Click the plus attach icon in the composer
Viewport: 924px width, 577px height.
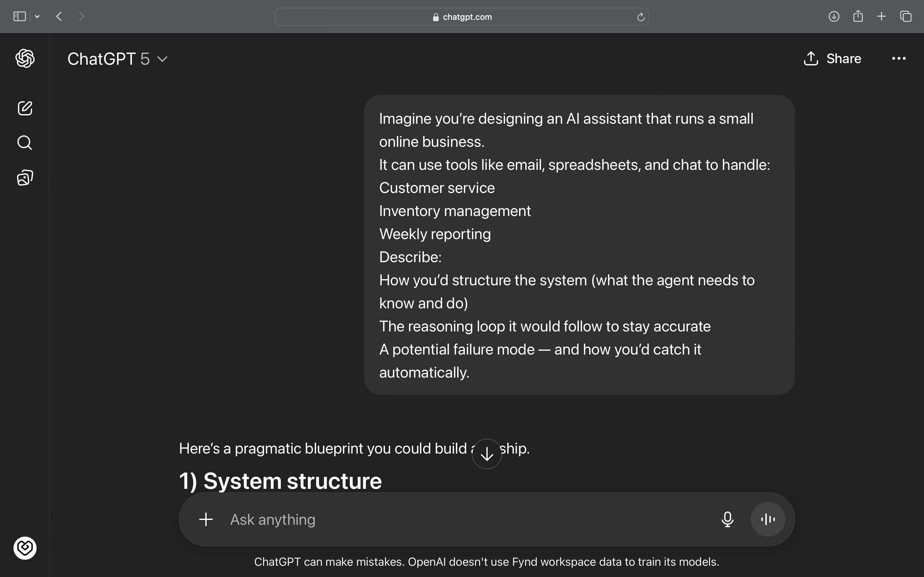(x=206, y=519)
